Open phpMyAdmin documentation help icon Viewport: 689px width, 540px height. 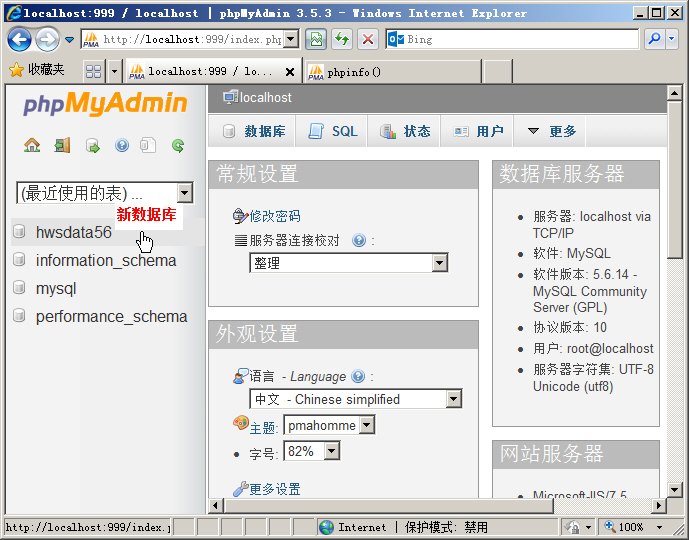[122, 145]
